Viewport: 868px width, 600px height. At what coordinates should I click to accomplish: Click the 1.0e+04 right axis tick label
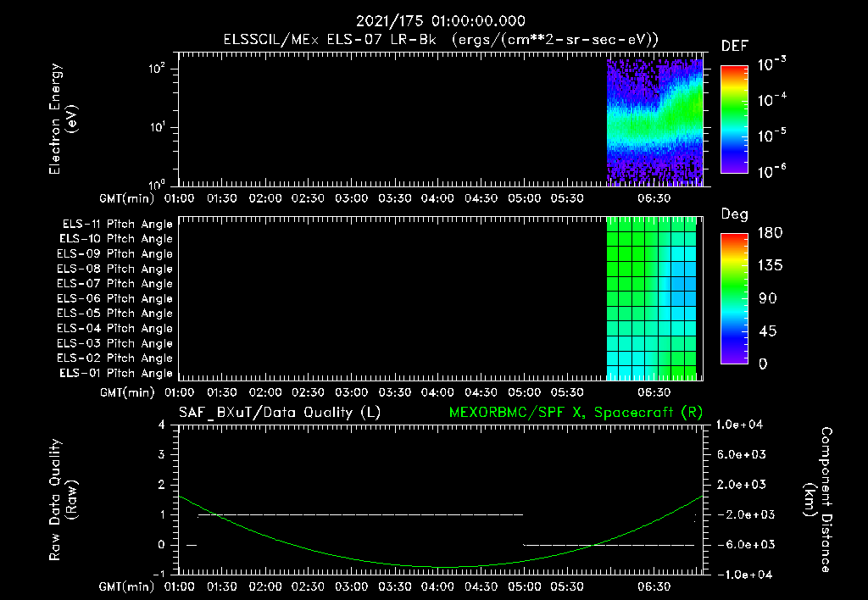coord(739,425)
